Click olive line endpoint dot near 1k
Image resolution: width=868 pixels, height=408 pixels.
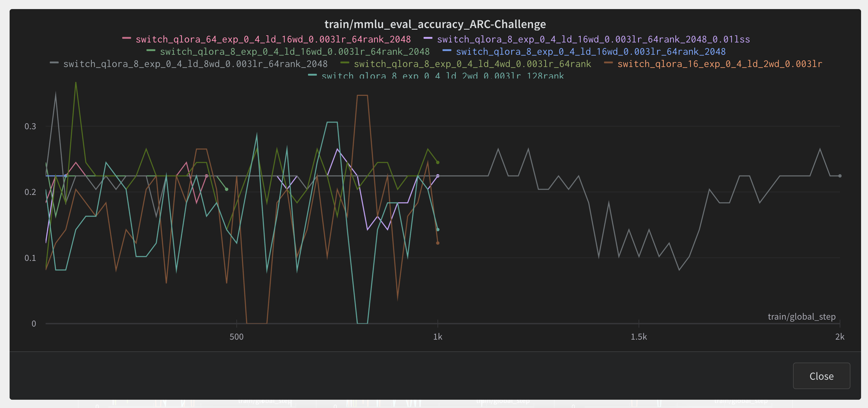coord(438,163)
